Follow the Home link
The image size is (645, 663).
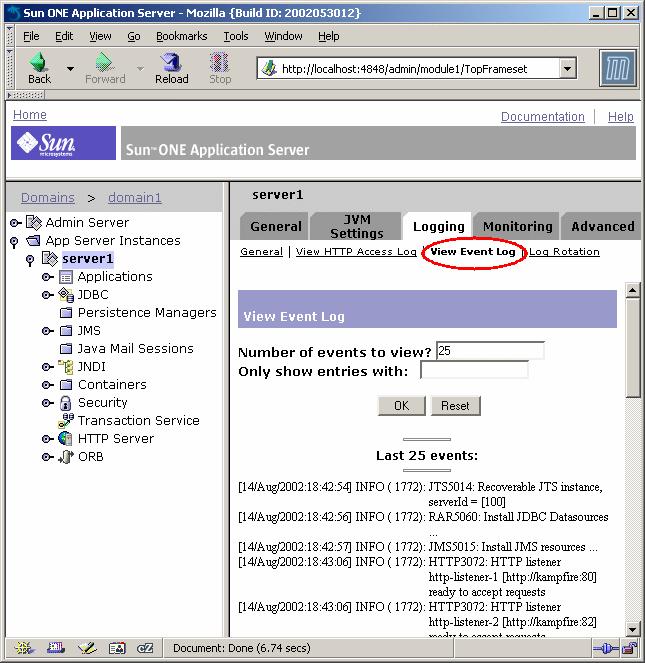30,115
